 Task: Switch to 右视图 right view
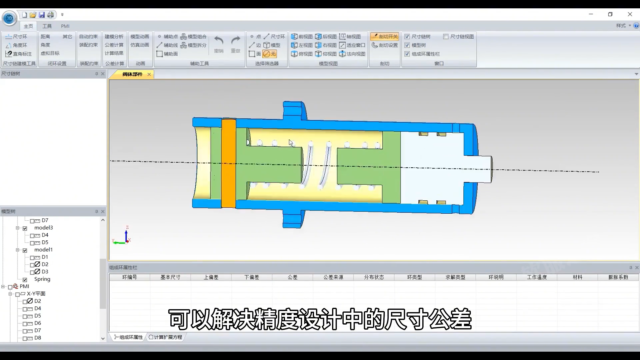coord(326,45)
